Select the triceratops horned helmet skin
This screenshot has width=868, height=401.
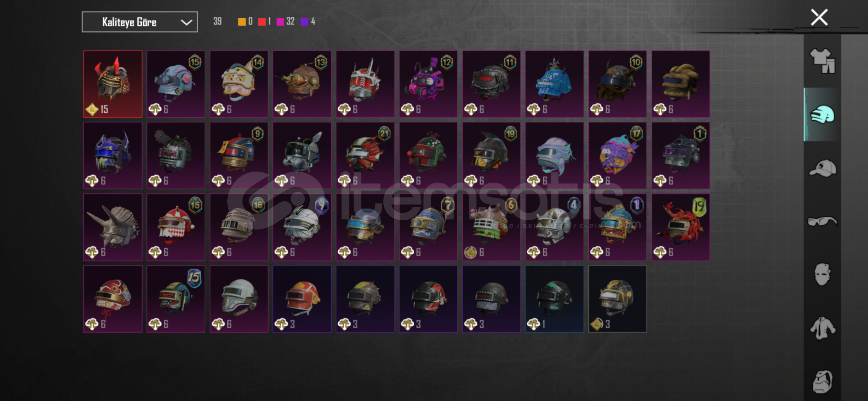coord(113,227)
